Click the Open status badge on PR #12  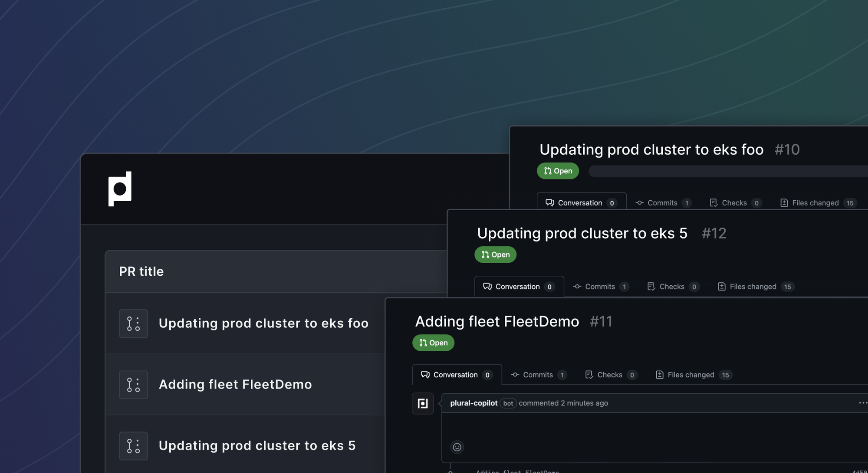pyautogui.click(x=495, y=254)
